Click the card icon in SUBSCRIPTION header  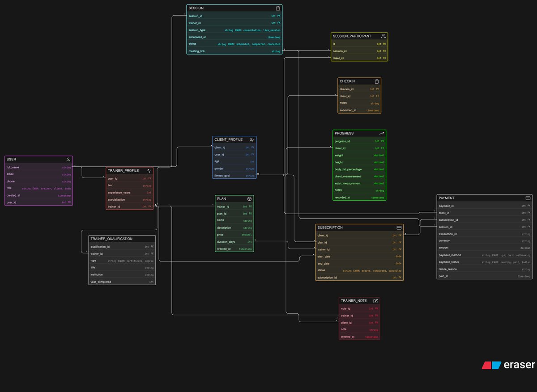click(399, 228)
